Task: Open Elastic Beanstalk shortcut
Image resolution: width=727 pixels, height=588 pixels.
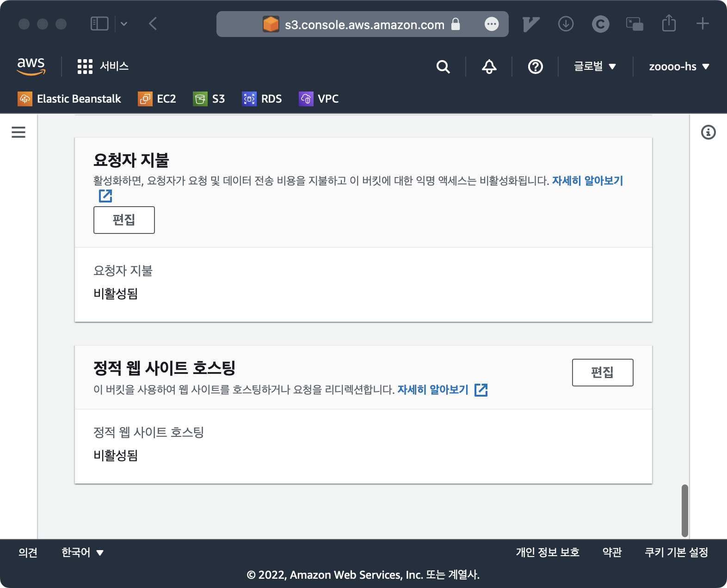Action: point(69,98)
